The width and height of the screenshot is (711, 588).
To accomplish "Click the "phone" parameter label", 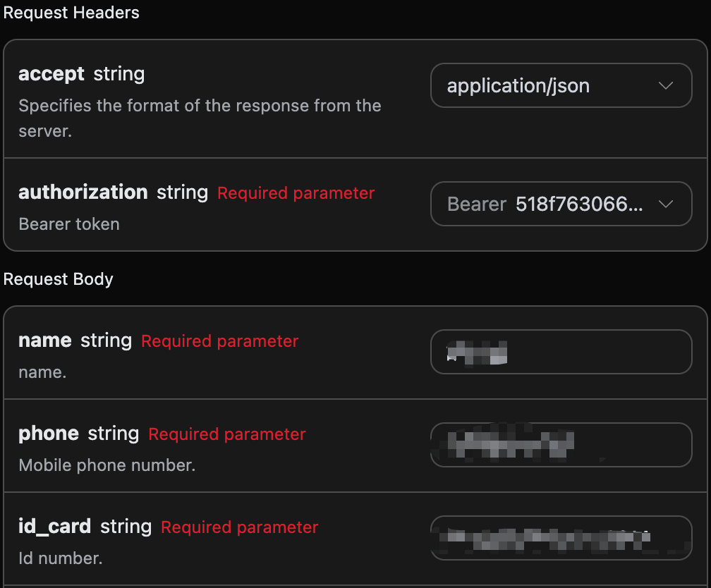I will [48, 434].
